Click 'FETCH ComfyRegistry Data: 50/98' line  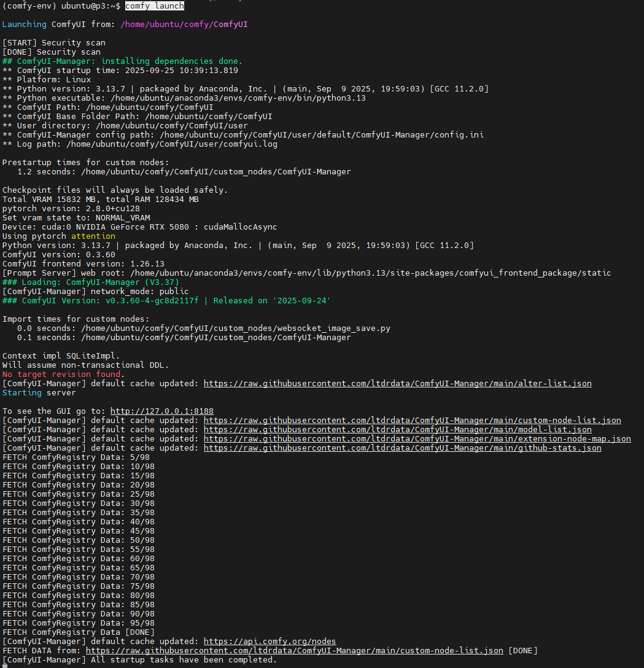[x=79, y=540]
